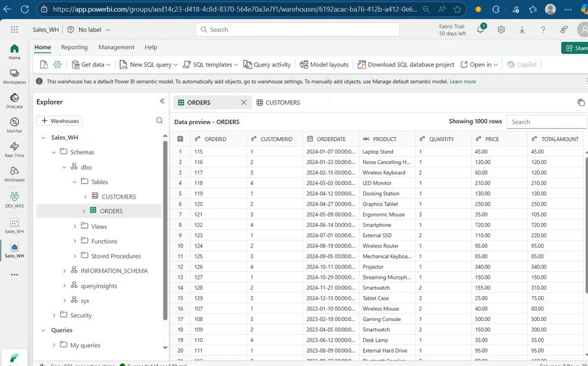This screenshot has width=588, height=366.
Task: Click the Model layouts button
Action: click(x=324, y=64)
